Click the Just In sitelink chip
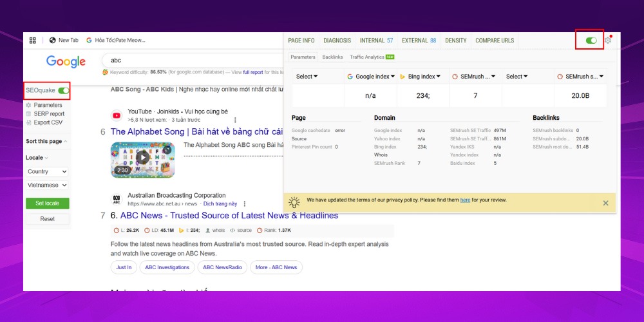This screenshot has width=644, height=322. (x=124, y=267)
